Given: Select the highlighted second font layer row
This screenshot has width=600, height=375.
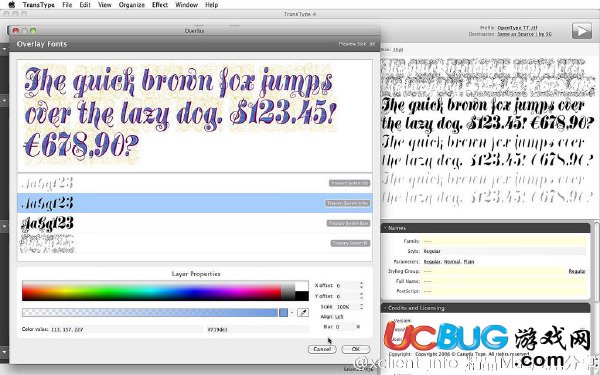Looking at the screenshot, I should 194,203.
